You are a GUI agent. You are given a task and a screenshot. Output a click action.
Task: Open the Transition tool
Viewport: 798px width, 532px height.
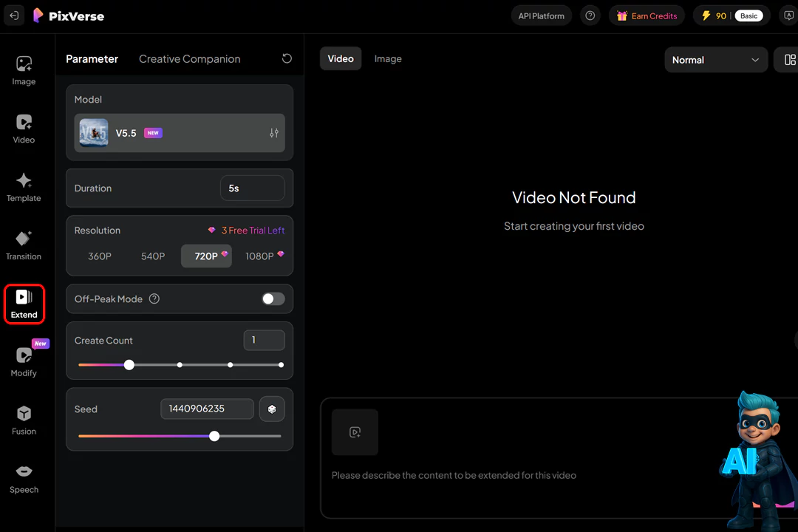[24, 246]
